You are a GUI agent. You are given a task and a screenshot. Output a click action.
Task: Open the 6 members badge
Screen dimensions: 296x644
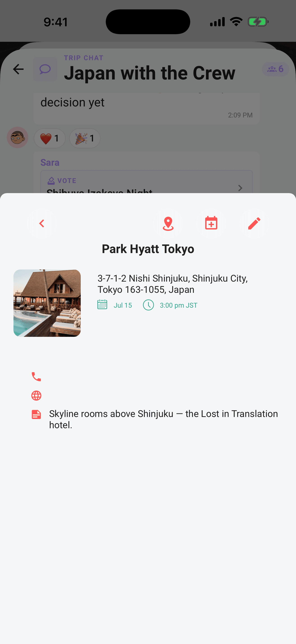[275, 69]
